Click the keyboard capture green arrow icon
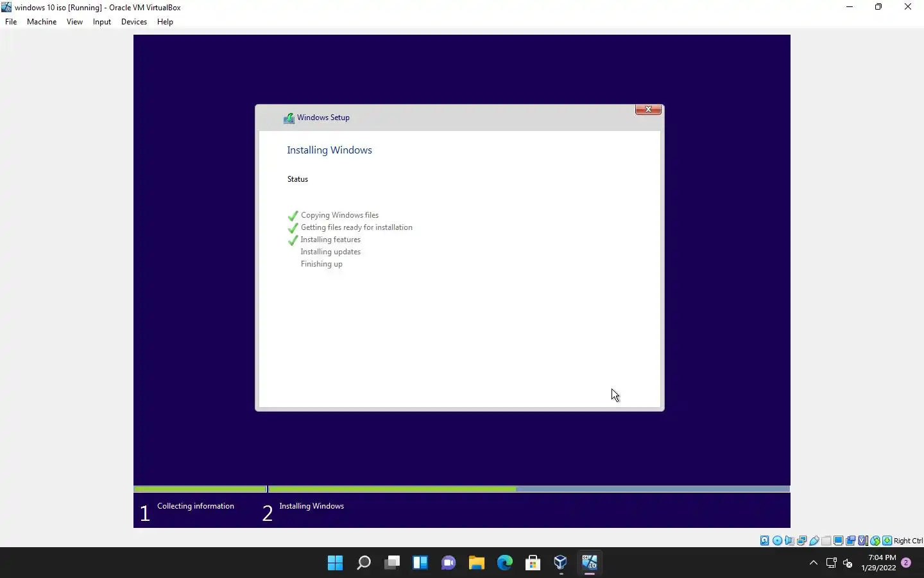This screenshot has height=578, width=924. [887, 541]
